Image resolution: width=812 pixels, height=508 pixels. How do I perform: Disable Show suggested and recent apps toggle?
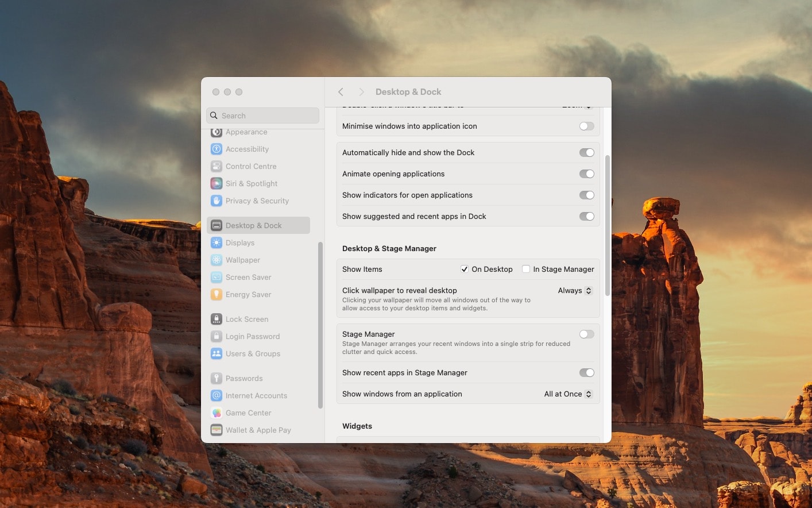point(586,216)
